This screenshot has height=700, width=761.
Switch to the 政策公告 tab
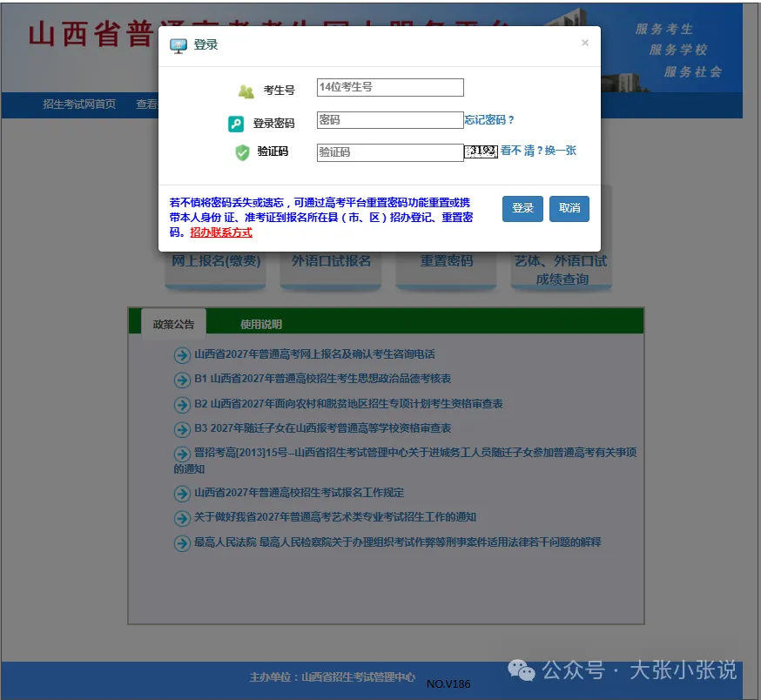tap(173, 324)
